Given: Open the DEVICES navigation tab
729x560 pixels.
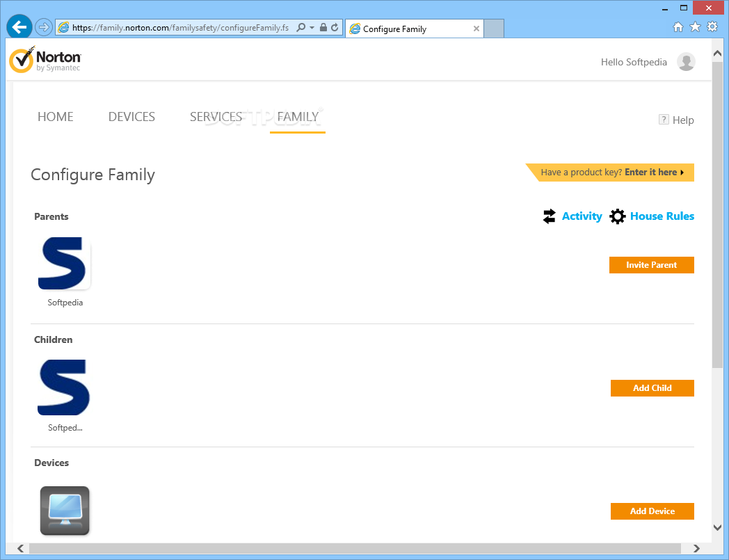Looking at the screenshot, I should coord(131,117).
